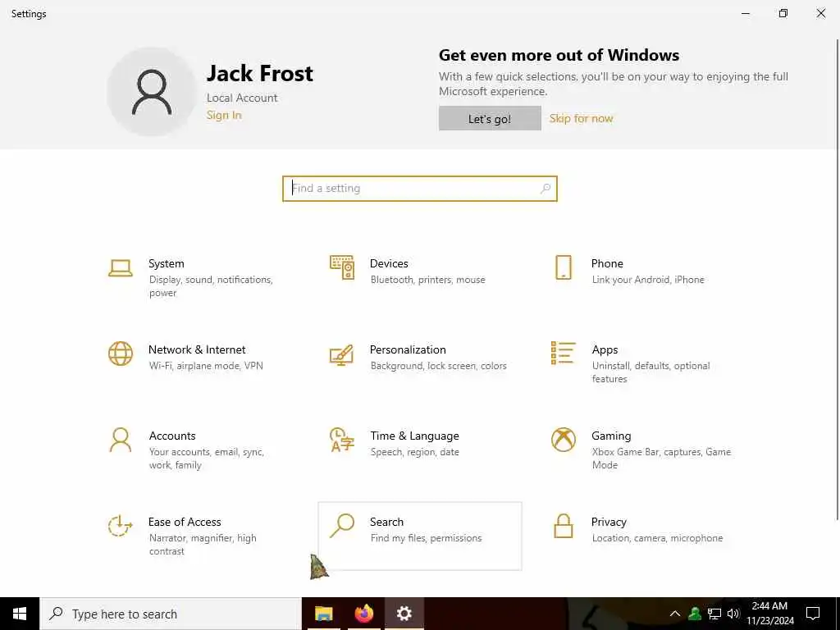This screenshot has height=630, width=840.
Task: Click the Jack Frost account name
Action: click(x=260, y=73)
